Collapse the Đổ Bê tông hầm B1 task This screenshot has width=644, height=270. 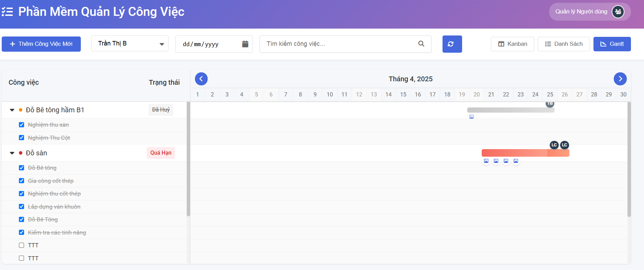point(12,110)
